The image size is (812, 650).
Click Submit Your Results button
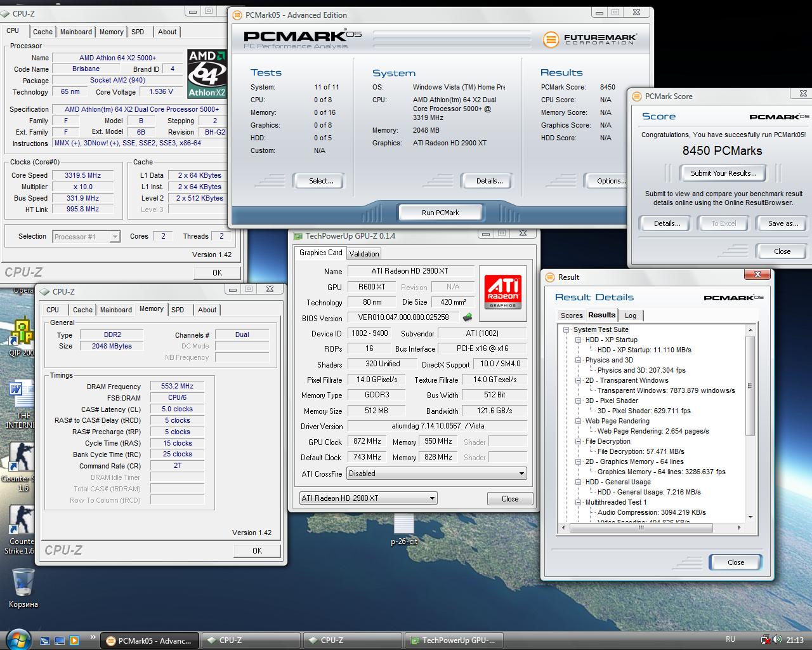pyautogui.click(x=723, y=173)
